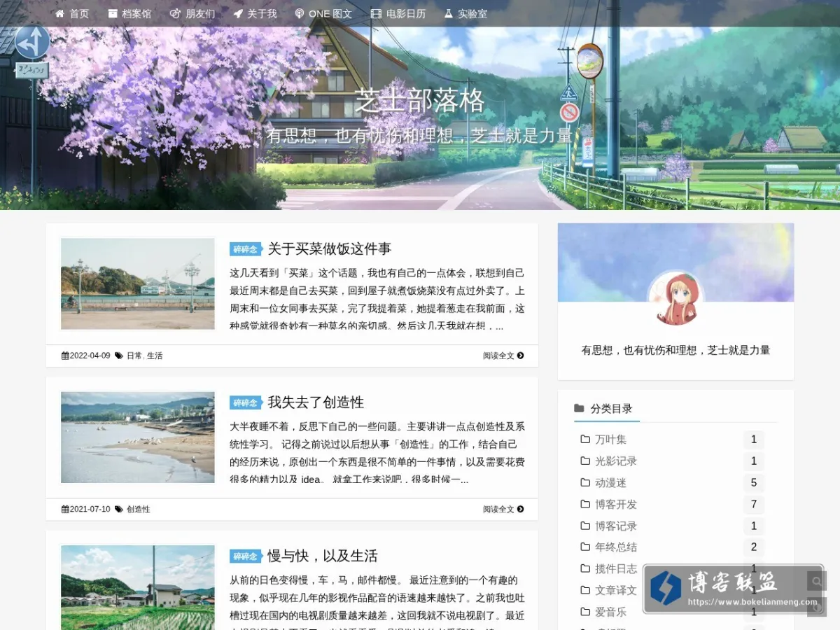Click the home icon beside 首页
This screenshot has width=840, height=630.
click(x=59, y=13)
